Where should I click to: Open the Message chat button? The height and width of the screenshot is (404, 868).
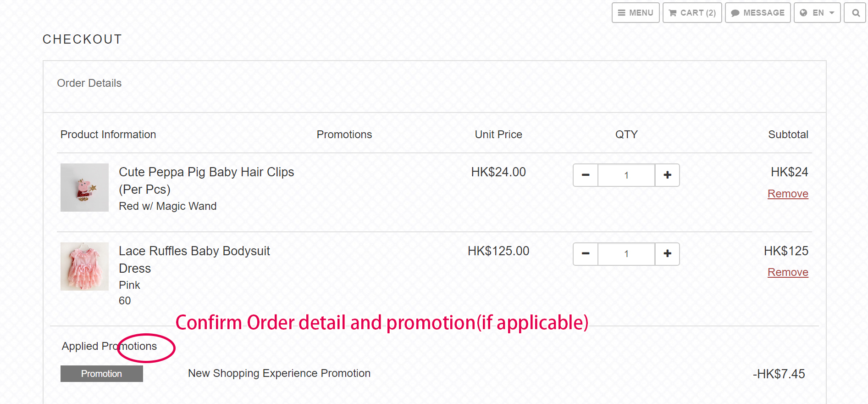[757, 13]
